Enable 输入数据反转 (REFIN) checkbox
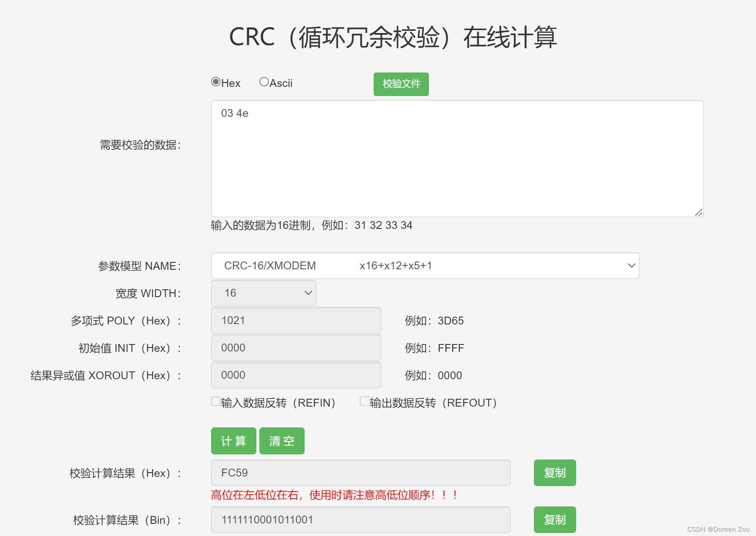This screenshot has height=536, width=756. pyautogui.click(x=216, y=401)
